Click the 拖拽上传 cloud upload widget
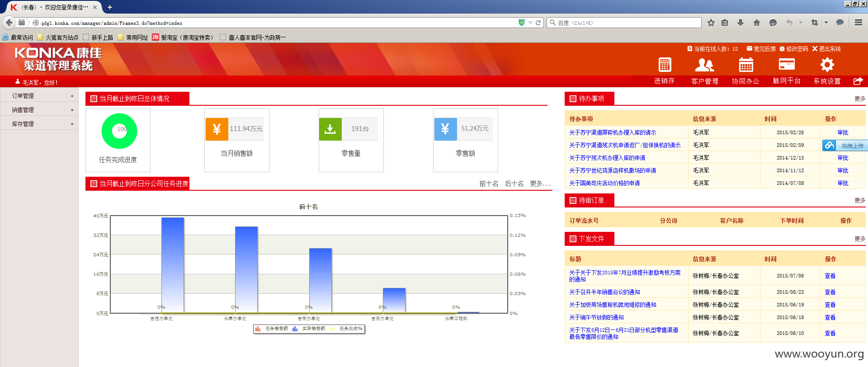868x367 pixels. click(844, 146)
